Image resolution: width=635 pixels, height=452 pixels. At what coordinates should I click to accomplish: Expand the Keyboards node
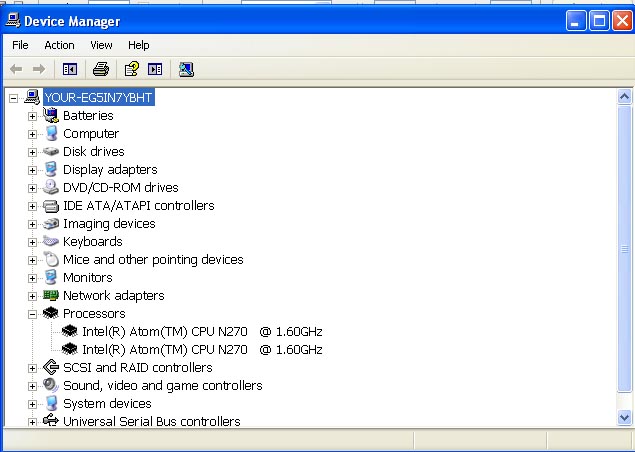(32, 242)
